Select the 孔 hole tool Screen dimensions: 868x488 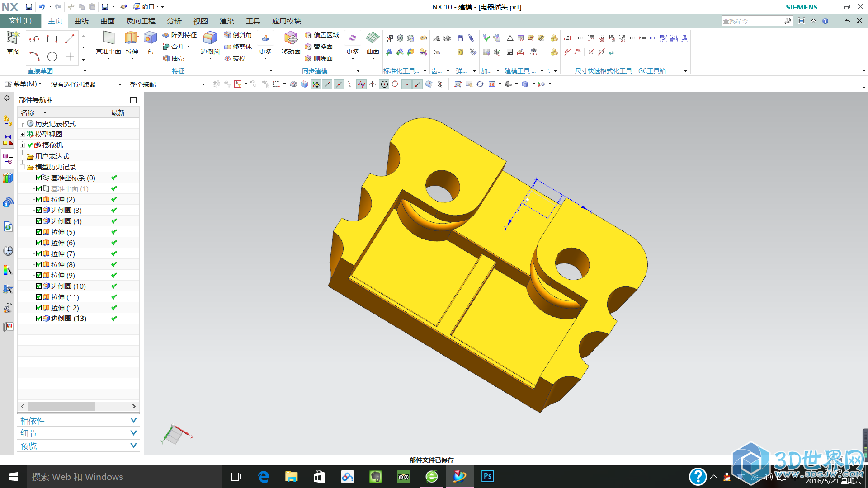click(150, 43)
